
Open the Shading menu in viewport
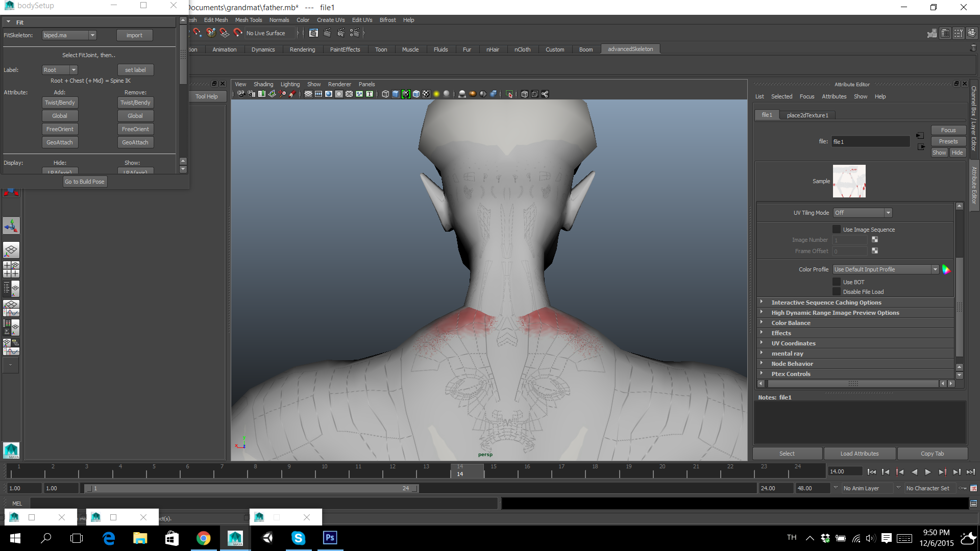[x=263, y=84]
